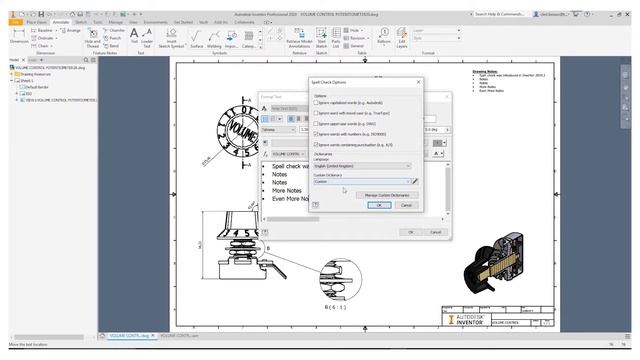This screenshot has height=360, width=640.
Task: Select the Welding symbol tool
Action: click(214, 39)
